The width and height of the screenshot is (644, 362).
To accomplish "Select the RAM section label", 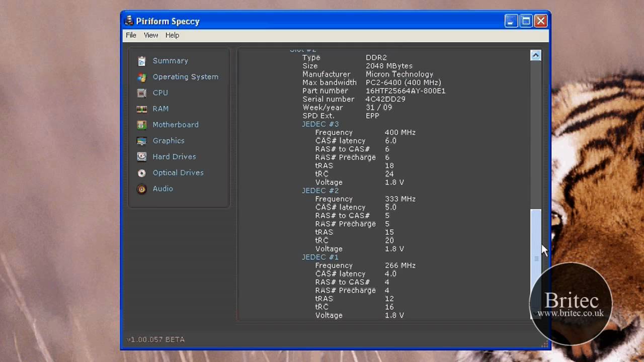I will [x=160, y=109].
